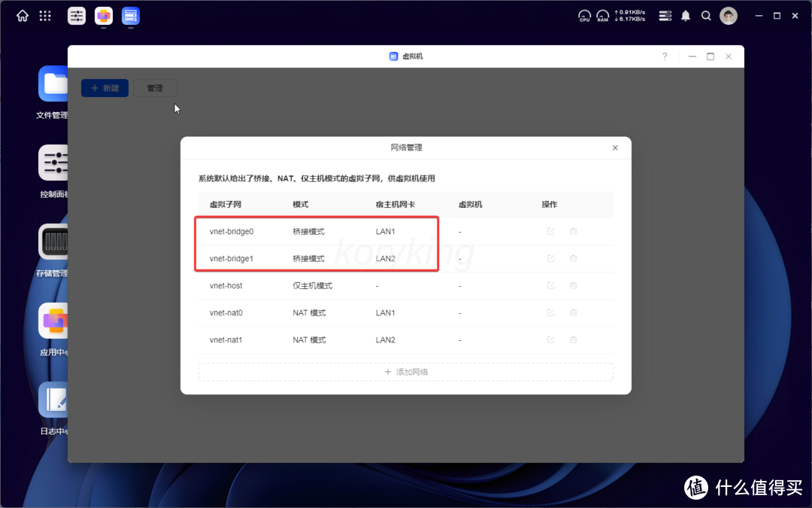Screen dimensions: 812x508
Task: Click the home icon in the taskbar
Action: [22, 15]
